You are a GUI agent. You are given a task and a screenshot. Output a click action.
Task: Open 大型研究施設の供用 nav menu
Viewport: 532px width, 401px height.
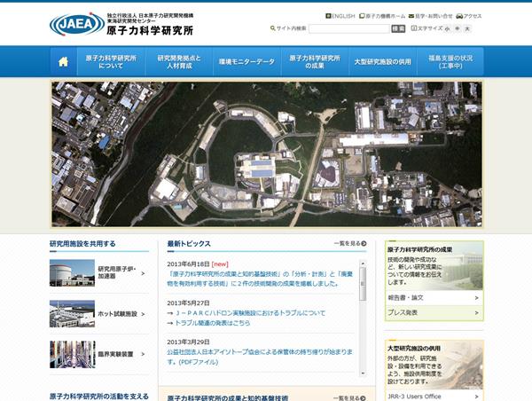pyautogui.click(x=383, y=62)
